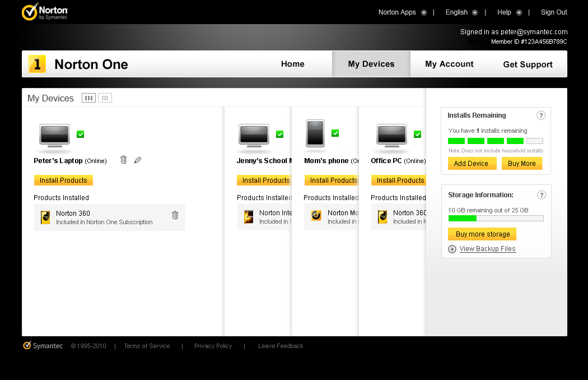Click the Norton 360 product icon on Peter's Laptop
The height and width of the screenshot is (380, 588).
pos(45,217)
